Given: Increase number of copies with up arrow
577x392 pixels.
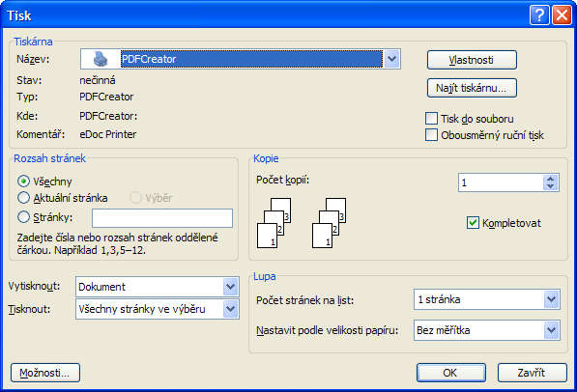Looking at the screenshot, I should [551, 179].
